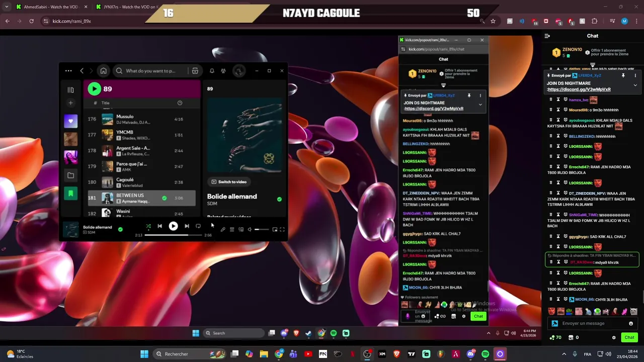The height and width of the screenshot is (362, 644).
Task: Open Windows Start menu on taskbar
Action: point(144,354)
